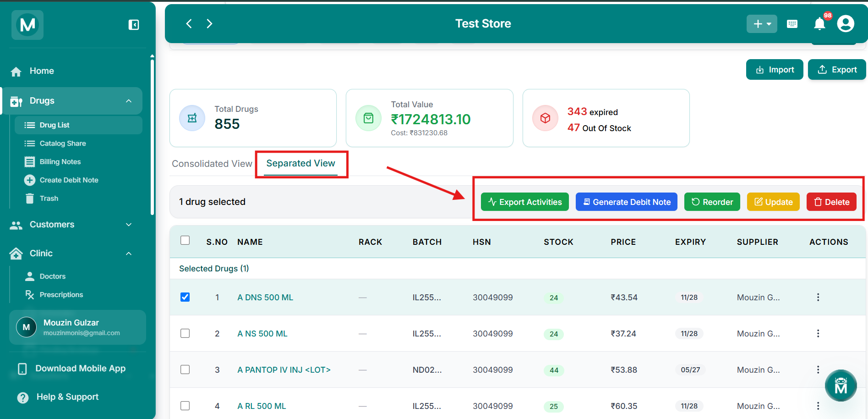This screenshot has height=419, width=868.
Task: Click the Download Mobile App phone icon
Action: coord(22,369)
